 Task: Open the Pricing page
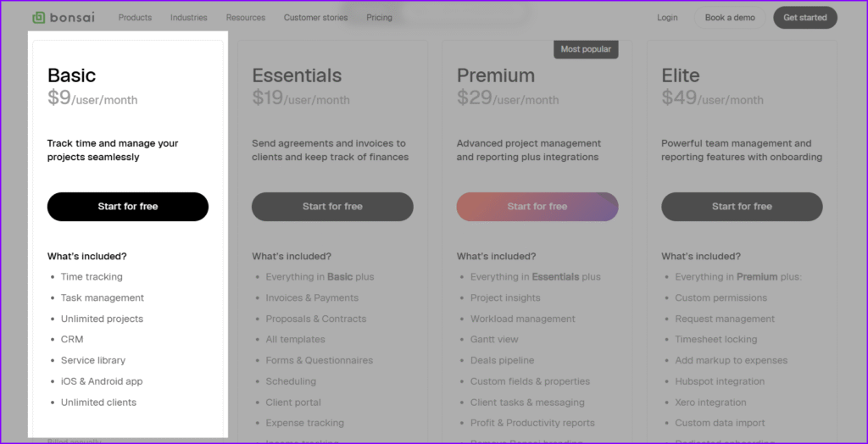379,18
